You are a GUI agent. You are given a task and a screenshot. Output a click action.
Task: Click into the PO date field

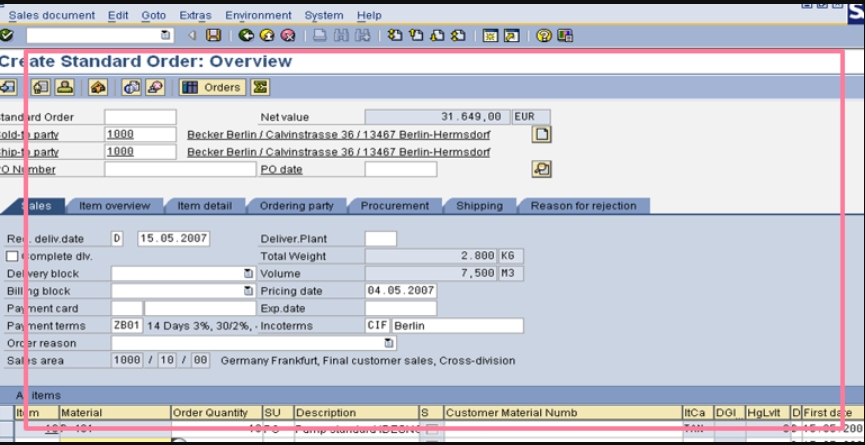tap(400, 169)
